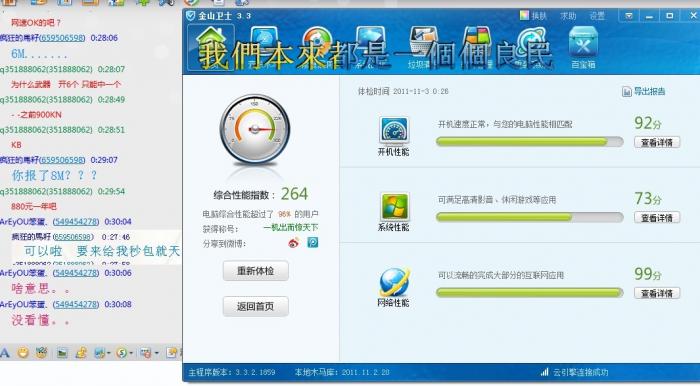Open the Kingsoft Guard home tab icon
This screenshot has height=386, width=700.
point(211,47)
